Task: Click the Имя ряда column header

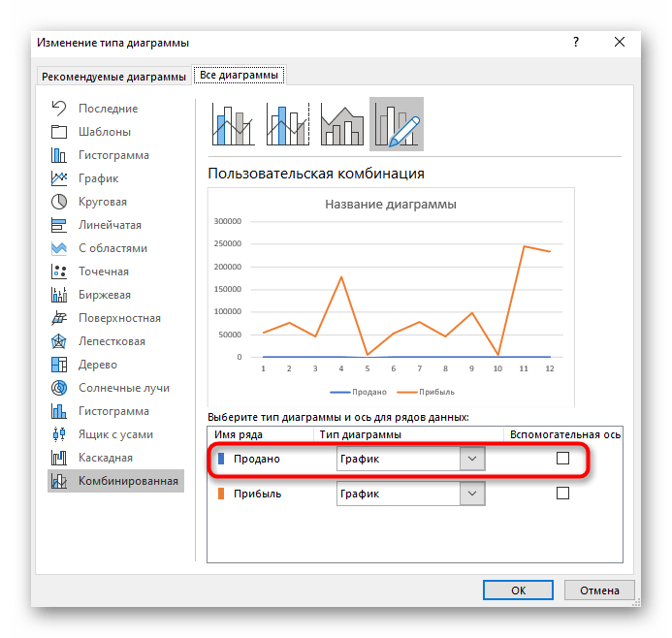Action: pos(239,434)
